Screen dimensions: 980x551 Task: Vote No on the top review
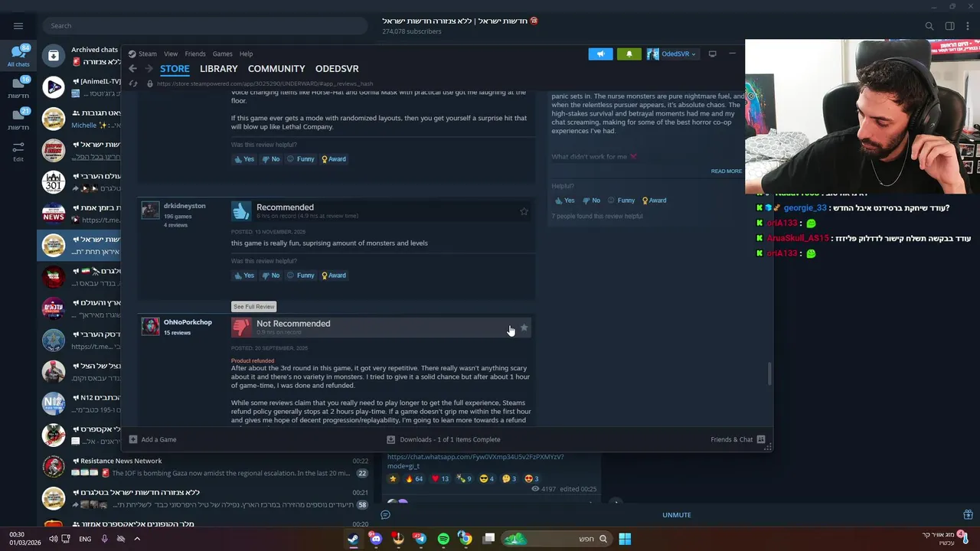[271, 159]
